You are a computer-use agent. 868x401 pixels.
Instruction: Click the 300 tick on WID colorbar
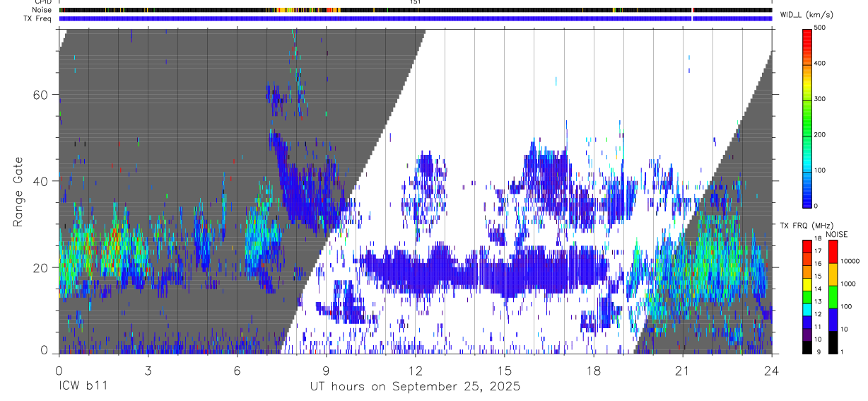821,99
